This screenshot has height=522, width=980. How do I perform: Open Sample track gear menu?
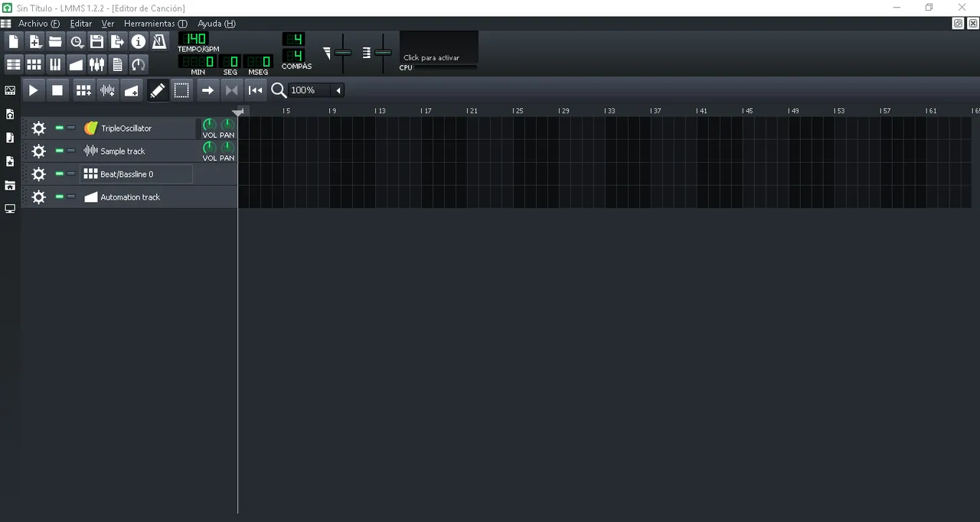38,151
